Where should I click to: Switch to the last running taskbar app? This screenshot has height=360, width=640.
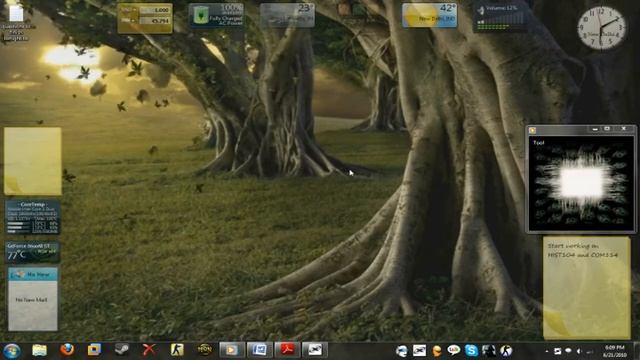click(315, 350)
